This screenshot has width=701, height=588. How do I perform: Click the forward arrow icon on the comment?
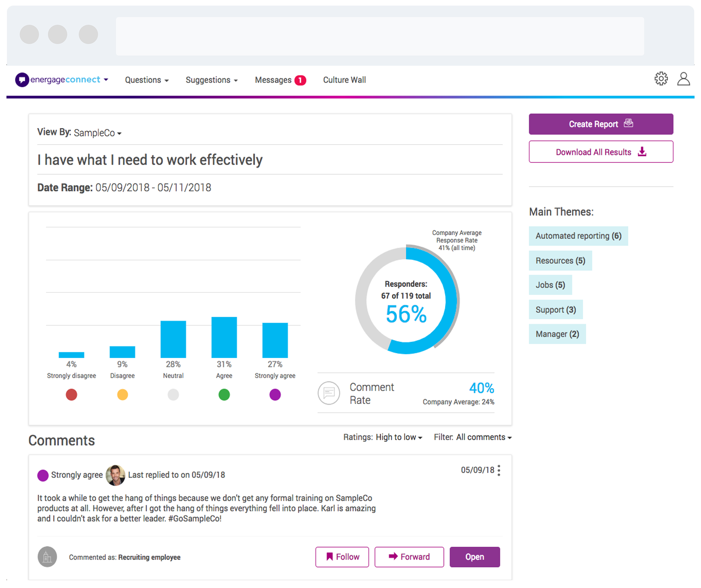[x=393, y=557]
